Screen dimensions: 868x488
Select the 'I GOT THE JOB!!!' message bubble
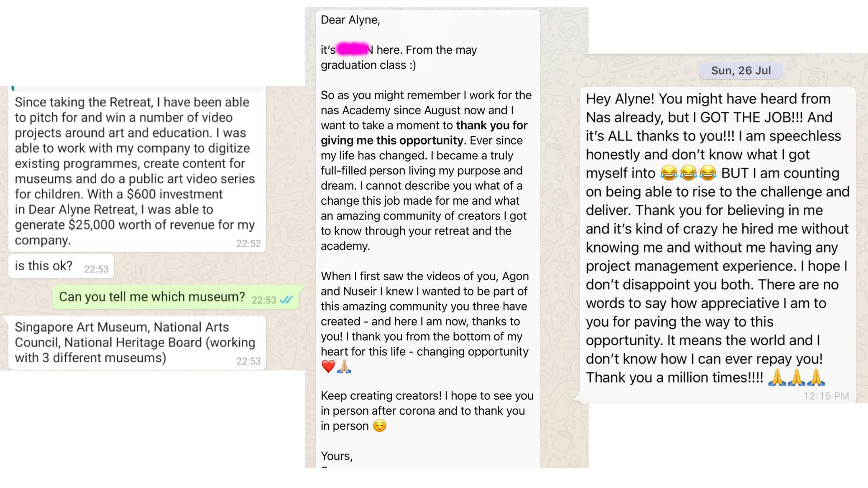click(x=717, y=244)
